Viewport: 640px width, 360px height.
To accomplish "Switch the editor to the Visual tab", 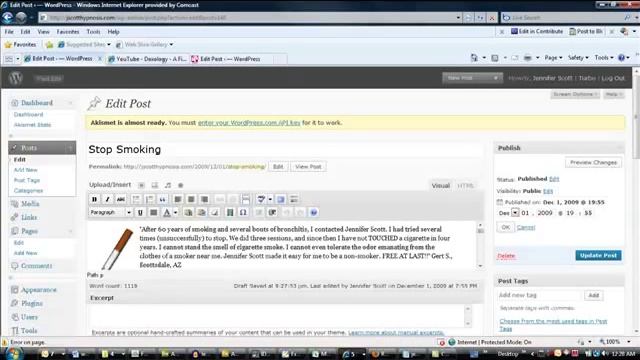I will click(x=441, y=186).
